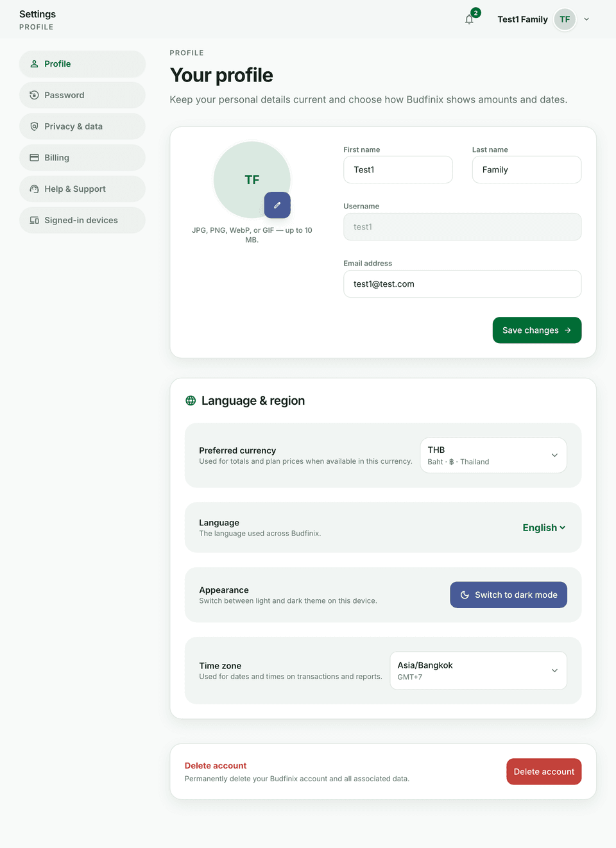
Task: Go to Password settings
Action: [x=82, y=95]
